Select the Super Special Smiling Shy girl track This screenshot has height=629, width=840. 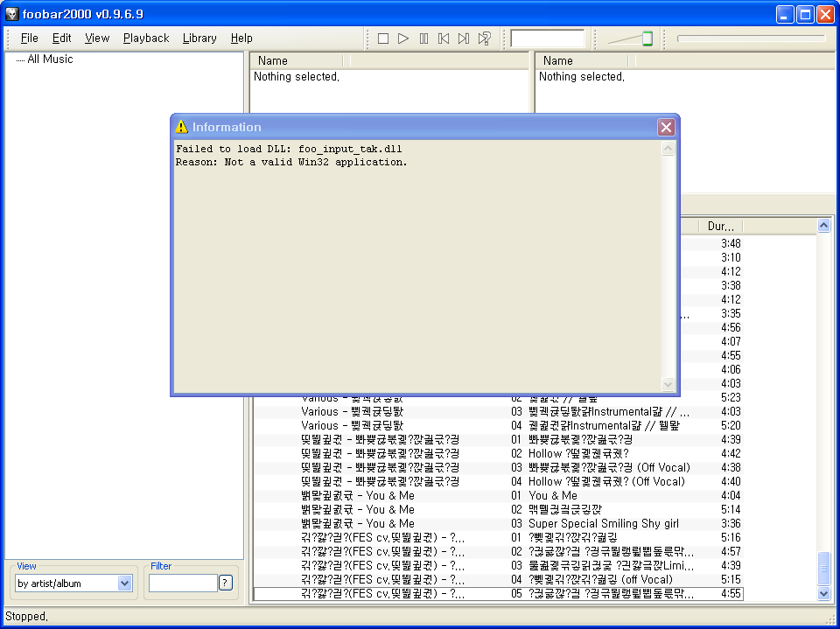tap(603, 524)
